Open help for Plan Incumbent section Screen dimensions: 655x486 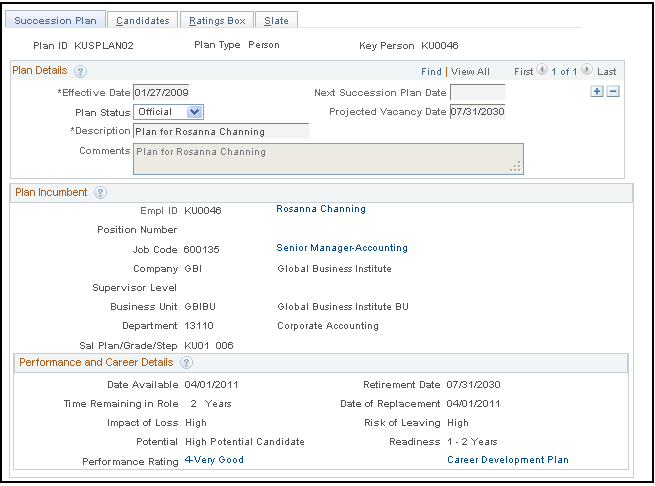pyautogui.click(x=100, y=193)
